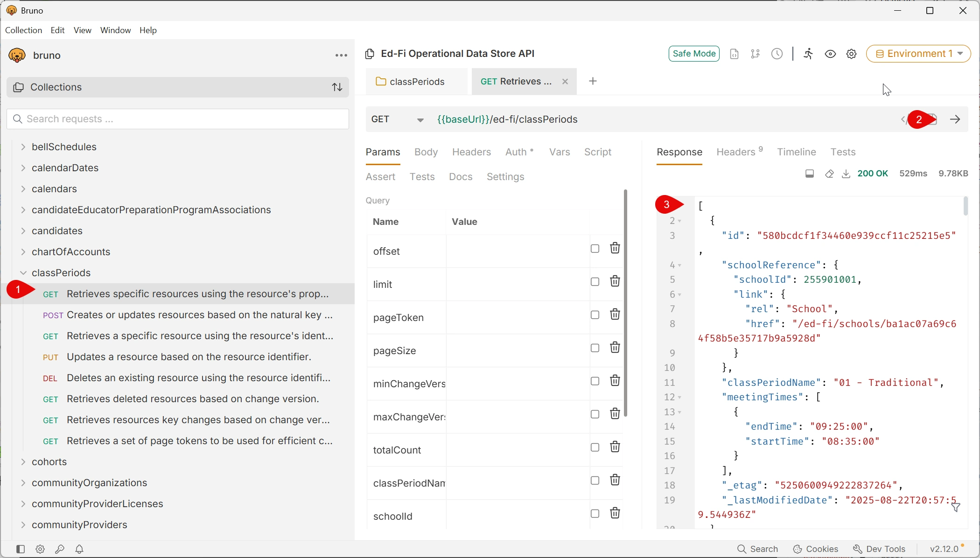Screen dimensions: 980x558
Task: Send request with the arrow icon
Action: 955,119
